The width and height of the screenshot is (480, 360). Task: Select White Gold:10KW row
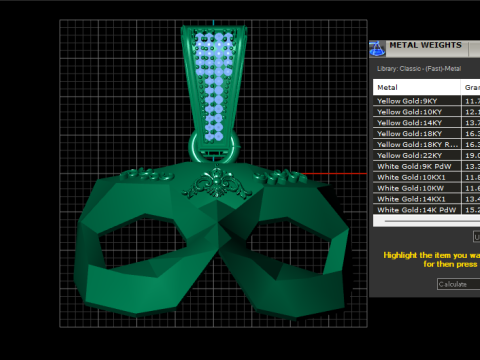(x=426, y=188)
